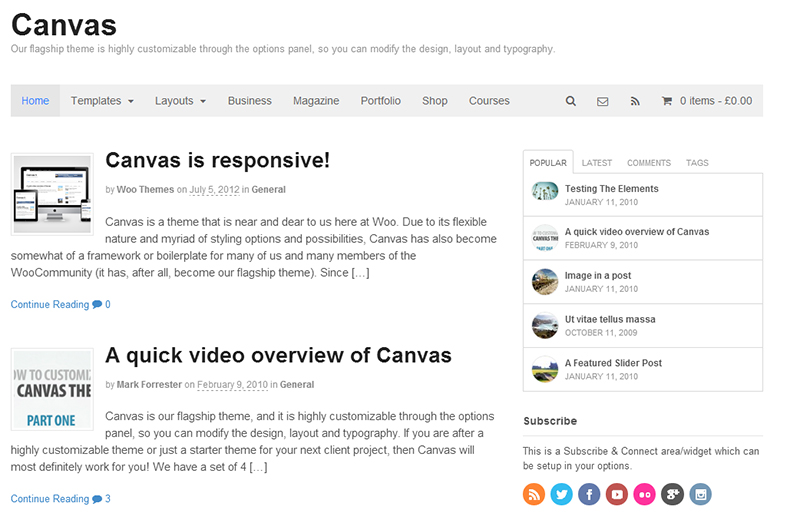The image size is (800, 523).
Task: Open the Canvas site title
Action: point(64,25)
